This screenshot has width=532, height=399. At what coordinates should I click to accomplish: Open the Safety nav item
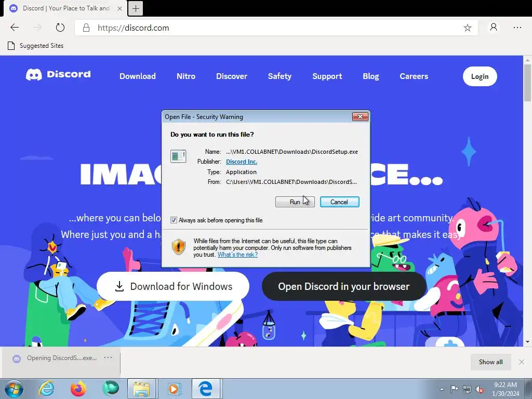pyautogui.click(x=280, y=76)
